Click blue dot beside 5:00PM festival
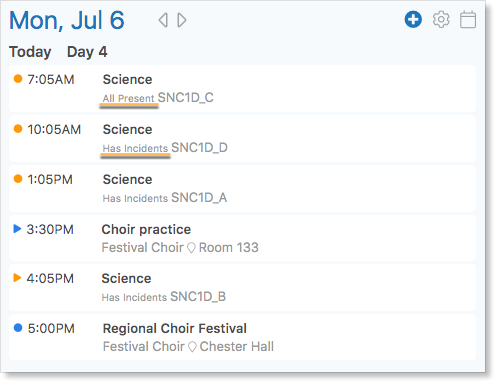Screen dimensions: 496x383 point(18,328)
